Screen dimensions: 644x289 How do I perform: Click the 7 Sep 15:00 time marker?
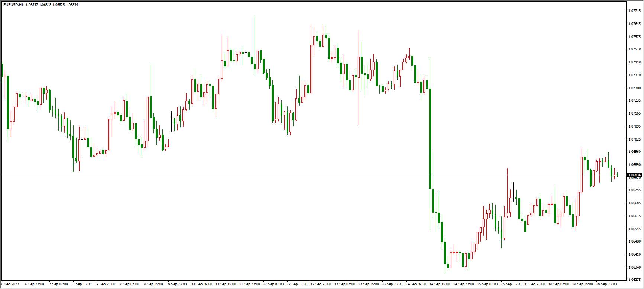[x=82, y=284]
